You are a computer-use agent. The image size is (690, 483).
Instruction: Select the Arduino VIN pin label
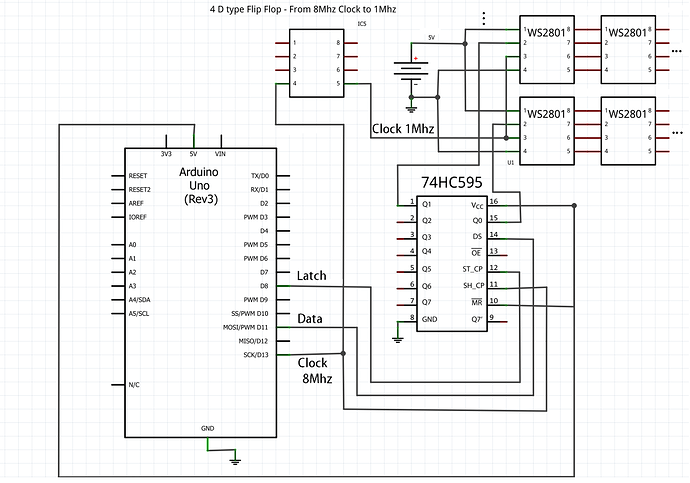(x=220, y=154)
